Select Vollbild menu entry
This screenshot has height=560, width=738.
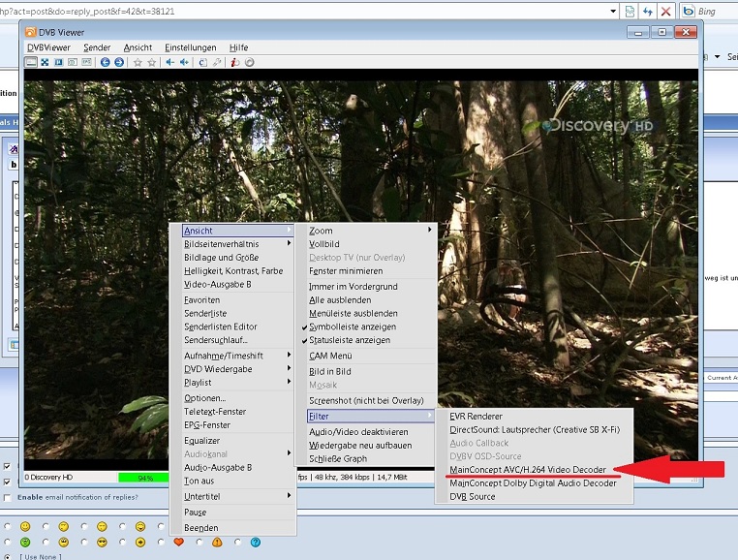click(323, 244)
